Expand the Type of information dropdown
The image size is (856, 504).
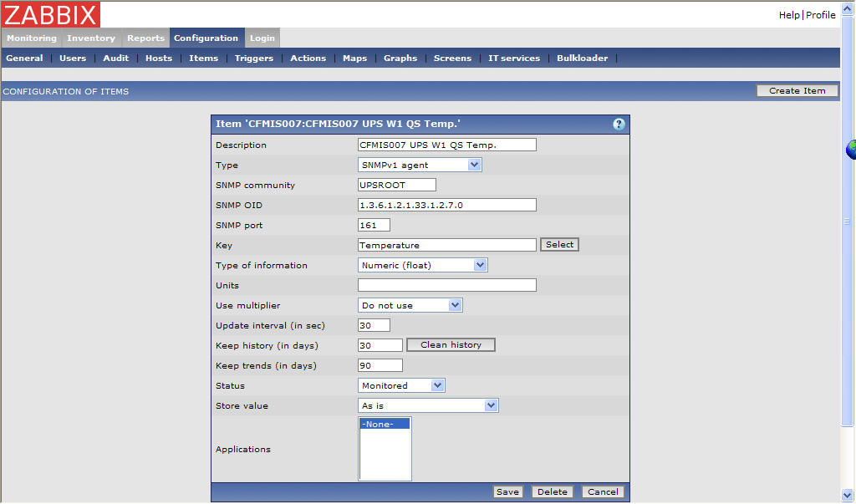(422, 265)
